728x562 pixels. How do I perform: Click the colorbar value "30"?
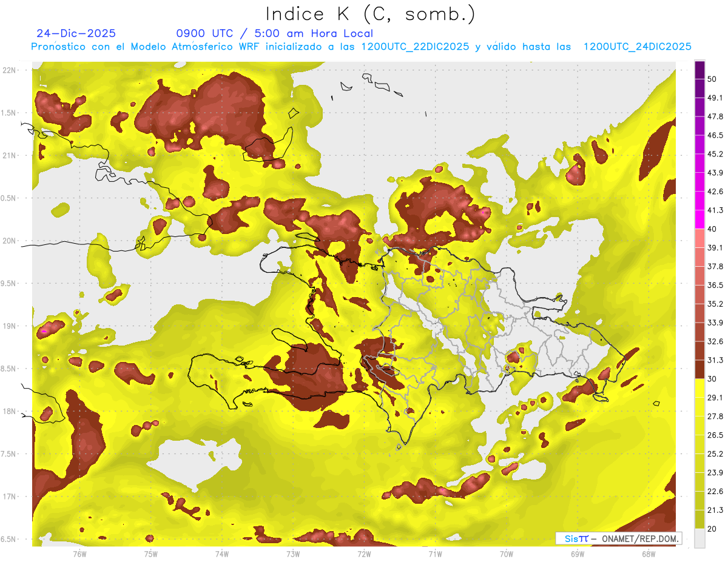(712, 378)
